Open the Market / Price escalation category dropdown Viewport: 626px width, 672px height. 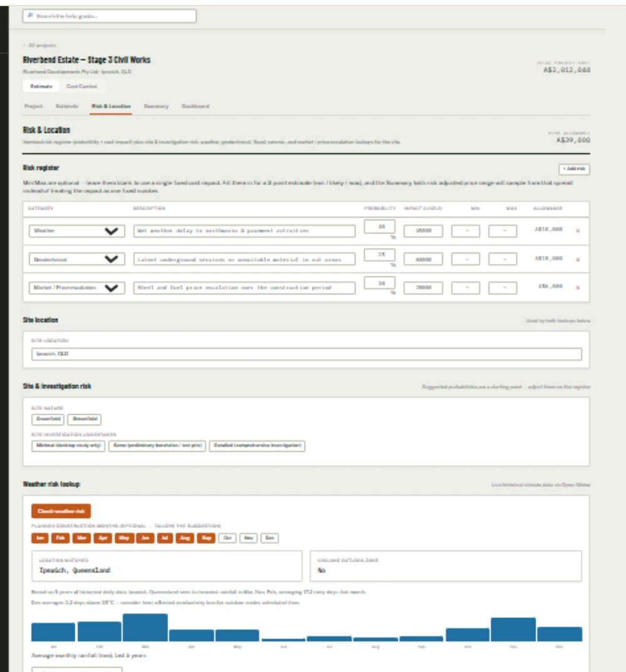[x=77, y=287]
